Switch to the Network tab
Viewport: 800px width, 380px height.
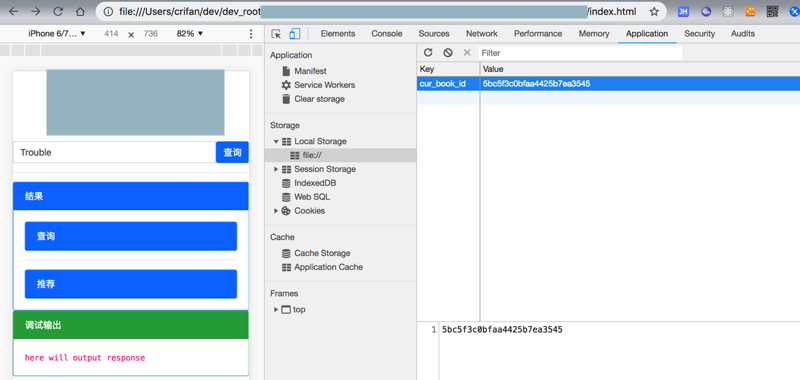482,34
